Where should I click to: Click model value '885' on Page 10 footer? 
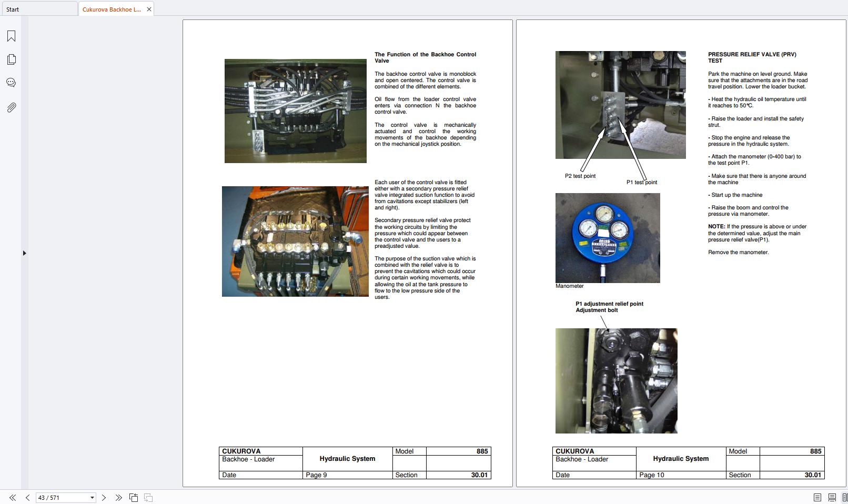tap(816, 451)
